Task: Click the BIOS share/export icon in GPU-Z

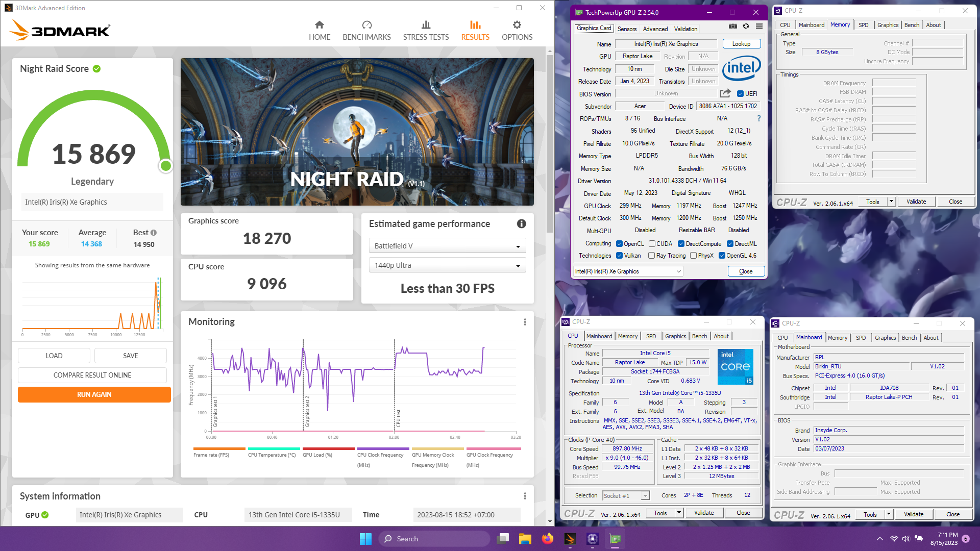Action: [x=725, y=93]
